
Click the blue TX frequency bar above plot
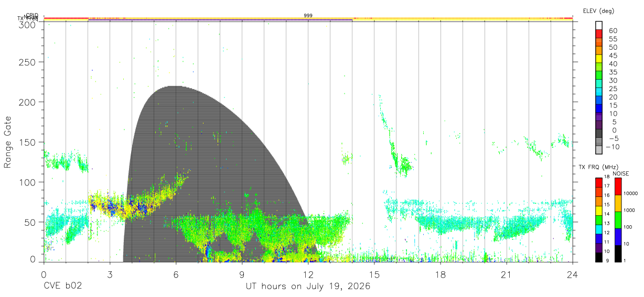click(x=220, y=20)
